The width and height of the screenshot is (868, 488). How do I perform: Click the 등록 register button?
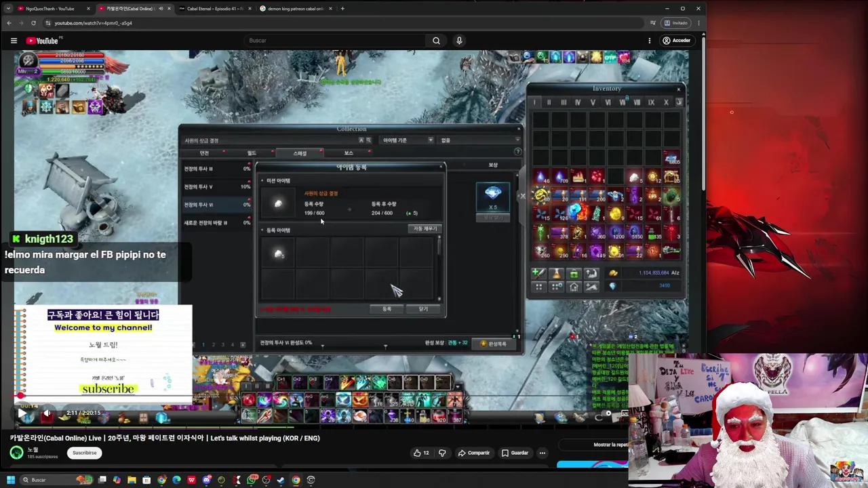pyautogui.click(x=387, y=309)
